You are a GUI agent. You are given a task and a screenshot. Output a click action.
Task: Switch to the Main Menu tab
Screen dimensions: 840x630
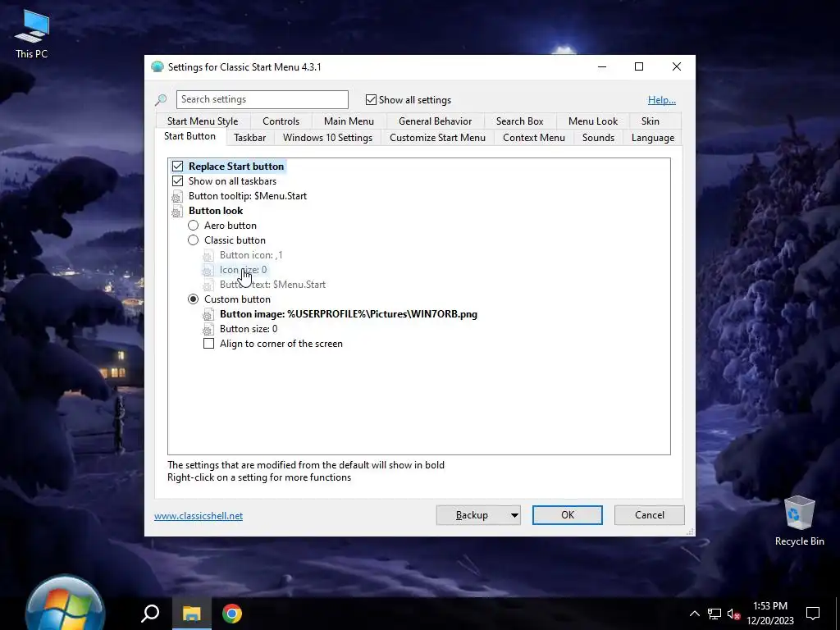pyautogui.click(x=349, y=121)
